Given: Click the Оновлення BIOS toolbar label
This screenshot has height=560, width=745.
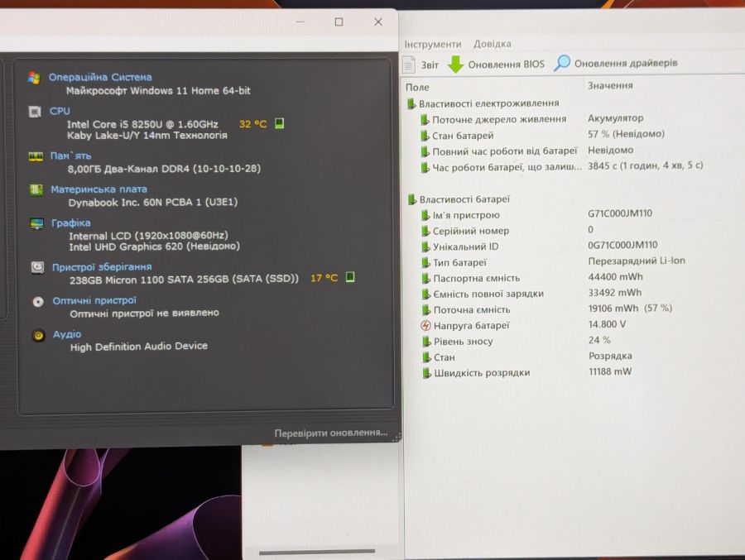Looking at the screenshot, I should (x=507, y=65).
